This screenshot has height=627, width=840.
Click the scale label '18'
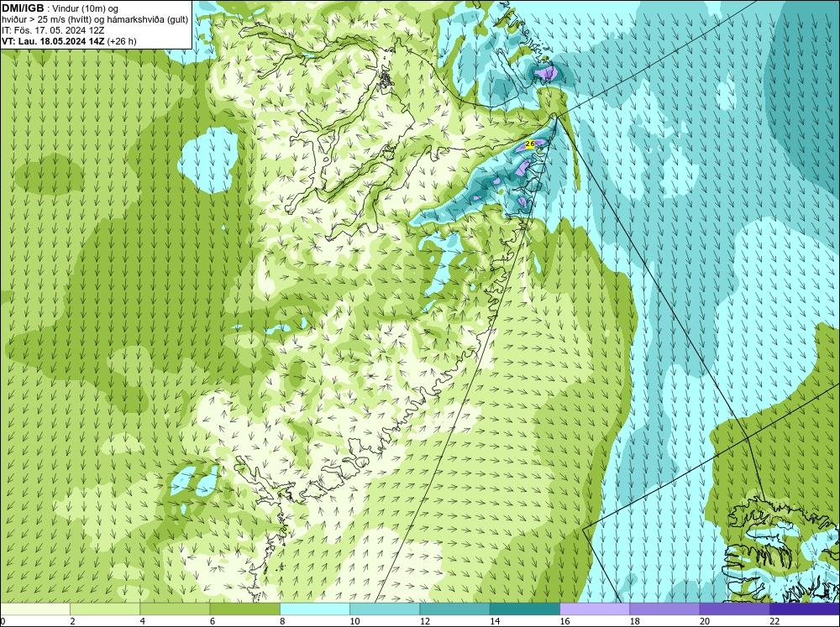click(x=635, y=621)
